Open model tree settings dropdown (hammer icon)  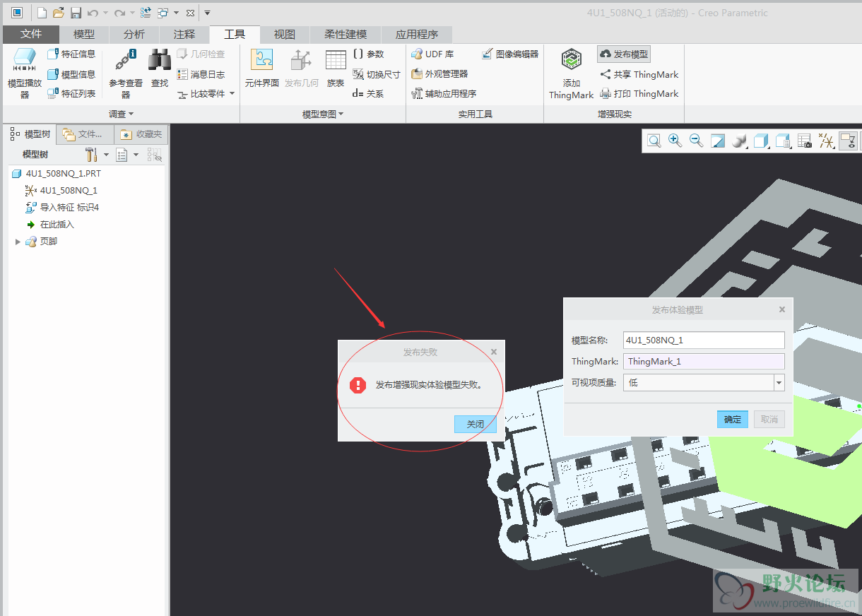(97, 154)
